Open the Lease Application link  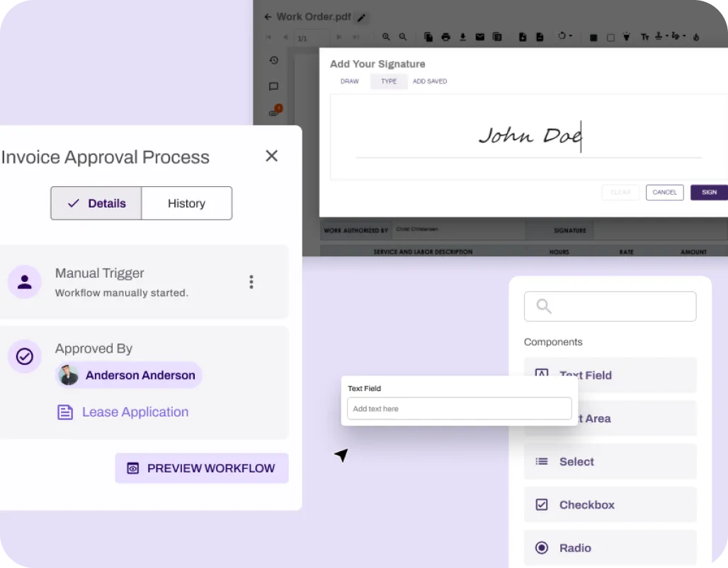coord(135,412)
